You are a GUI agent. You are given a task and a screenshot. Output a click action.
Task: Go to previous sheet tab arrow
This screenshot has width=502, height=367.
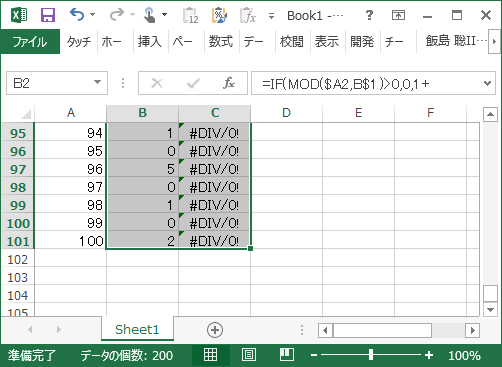click(30, 330)
